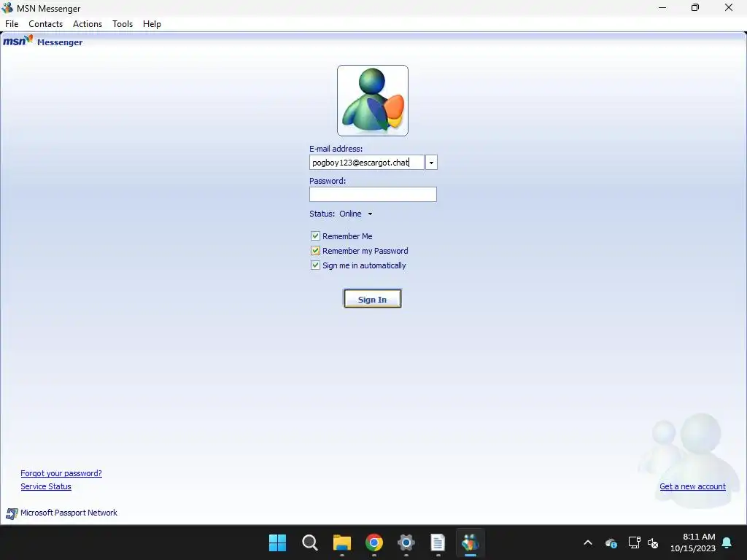
Task: Open the Tools menu
Action: tap(123, 24)
